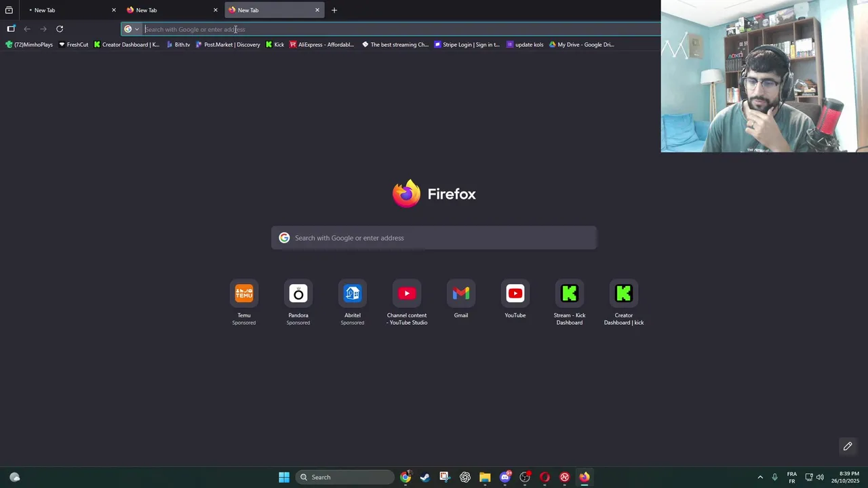Open Google Chrome from the taskbar

(405, 477)
